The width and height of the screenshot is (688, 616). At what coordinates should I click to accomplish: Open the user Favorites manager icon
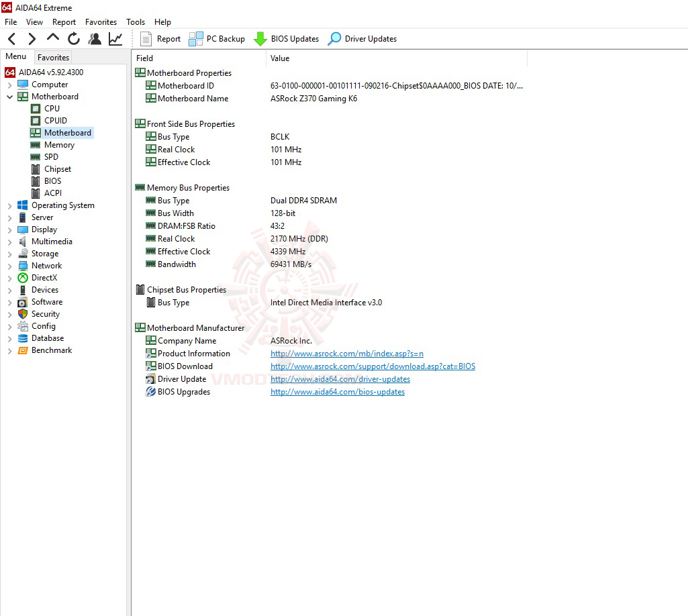[95, 39]
